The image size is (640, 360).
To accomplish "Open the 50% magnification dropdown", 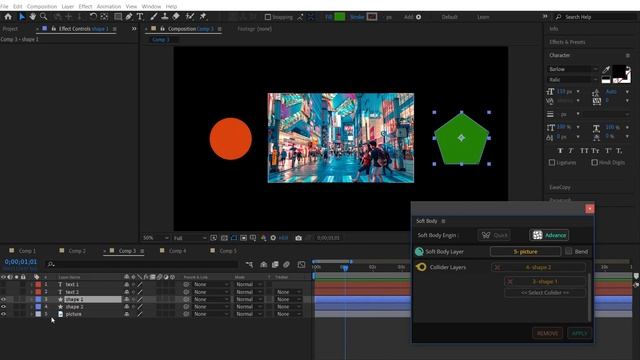I will (156, 238).
